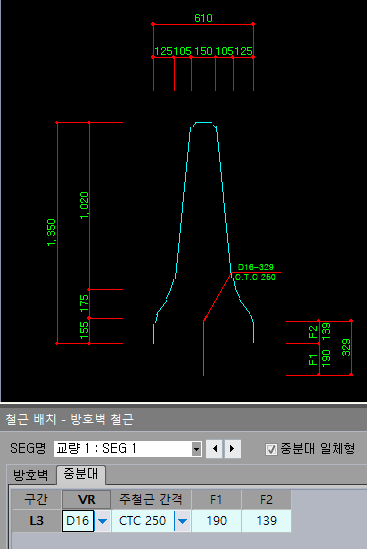Click the F1 cell value 190
Viewport: 367px width, 549px height.
pyautogui.click(x=216, y=521)
